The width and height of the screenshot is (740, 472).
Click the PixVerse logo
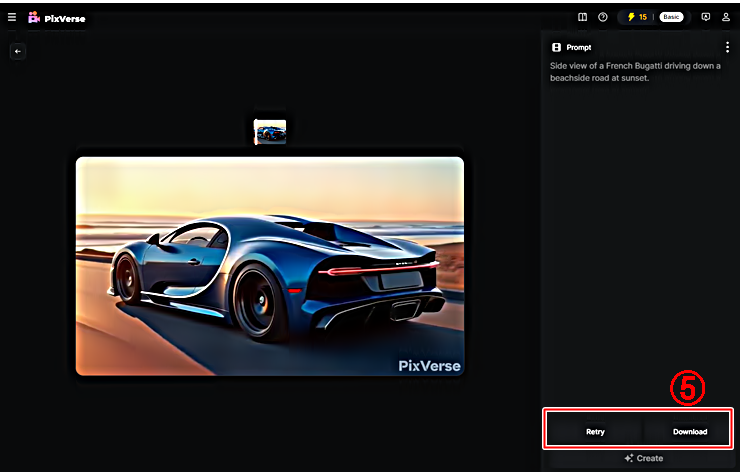coord(57,18)
